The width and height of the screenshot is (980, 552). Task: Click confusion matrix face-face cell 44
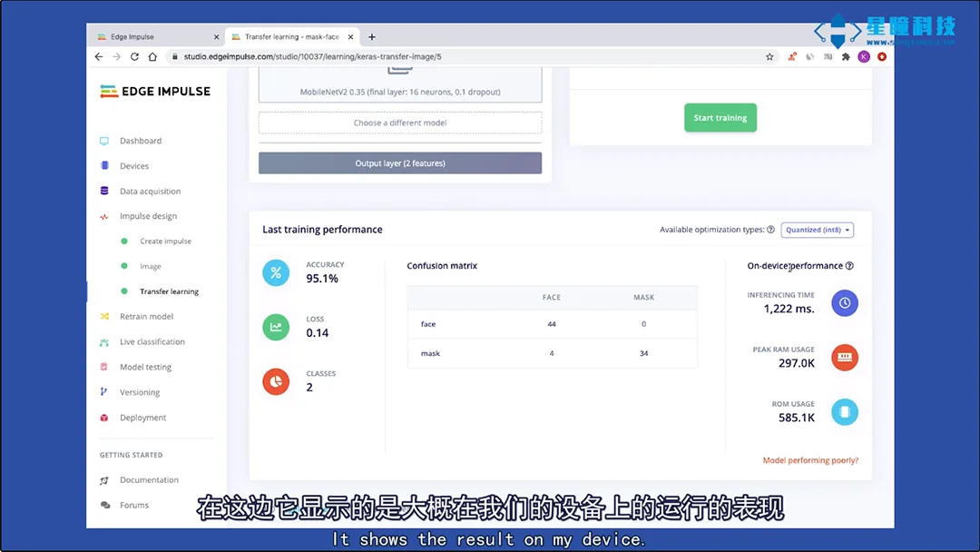[x=552, y=324]
